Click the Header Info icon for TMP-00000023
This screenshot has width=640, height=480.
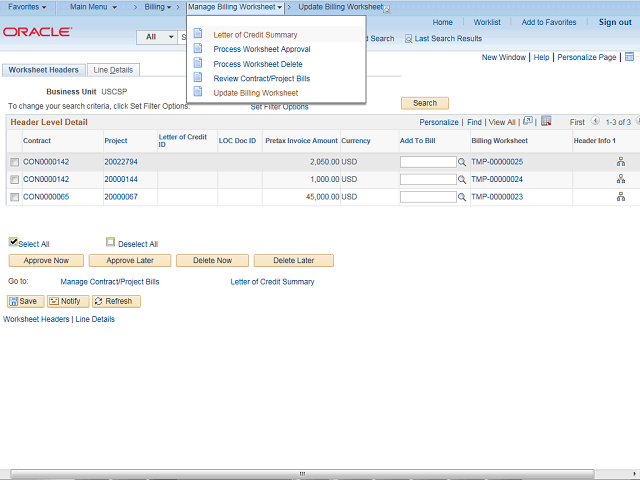point(621,197)
